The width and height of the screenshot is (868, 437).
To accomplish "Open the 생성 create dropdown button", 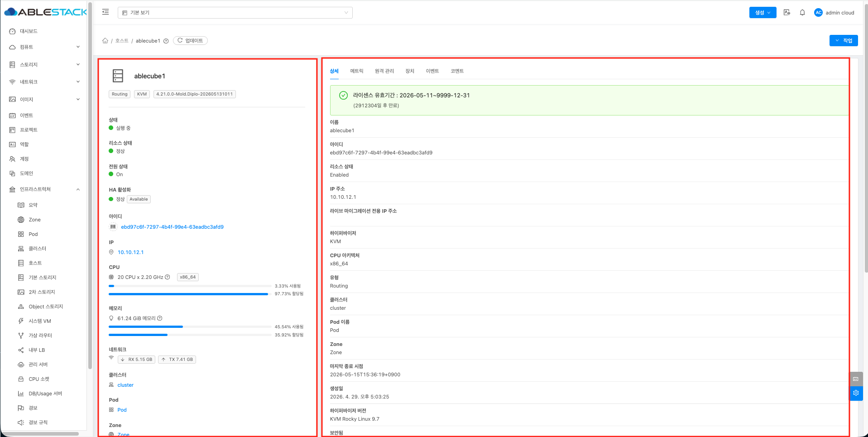I will tap(762, 13).
